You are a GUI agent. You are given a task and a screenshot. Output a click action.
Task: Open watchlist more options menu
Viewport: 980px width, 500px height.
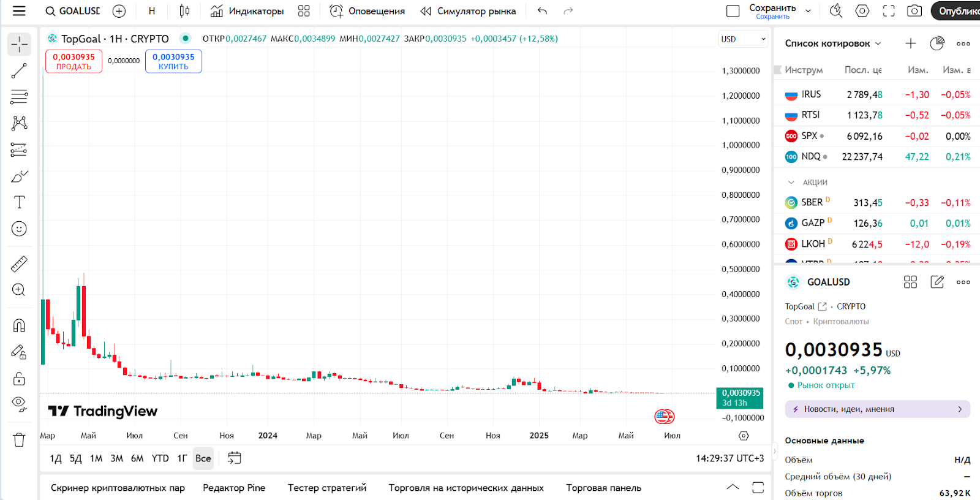click(963, 43)
